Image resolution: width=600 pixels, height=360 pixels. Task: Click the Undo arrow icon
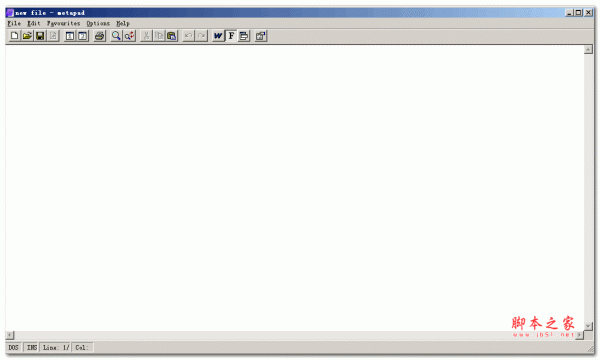188,36
